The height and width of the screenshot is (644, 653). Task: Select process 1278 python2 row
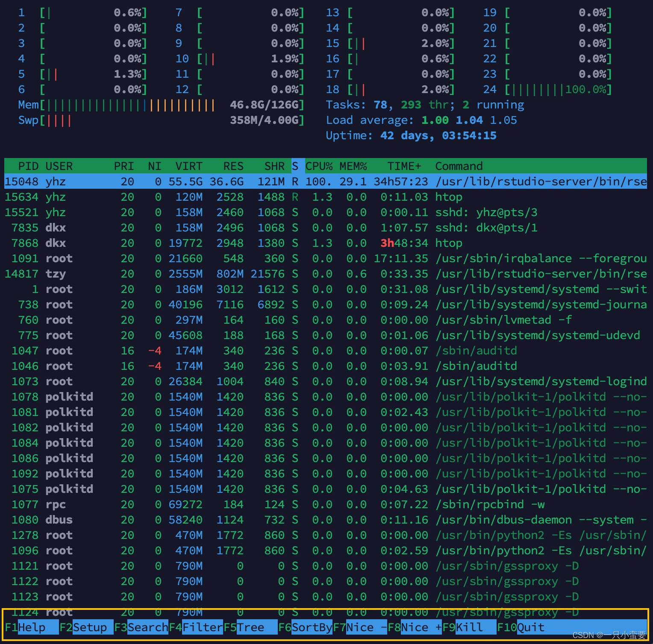tap(326, 535)
